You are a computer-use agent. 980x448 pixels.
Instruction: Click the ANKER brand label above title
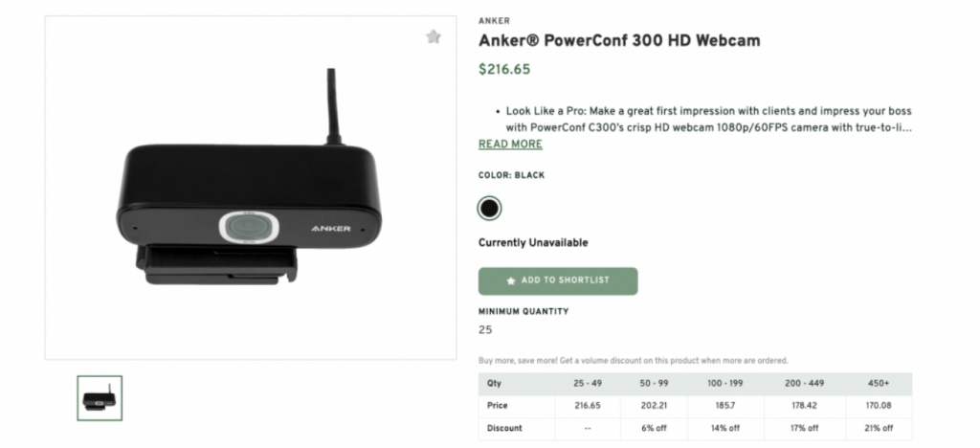494,20
